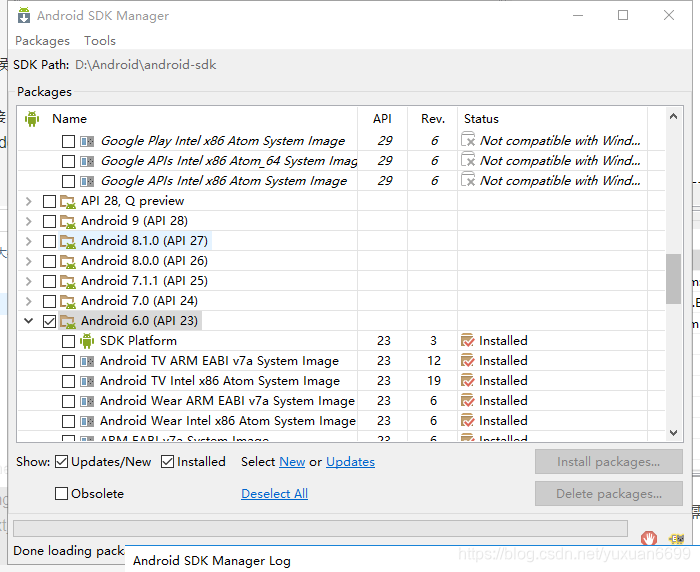Toggle the Installed show filter
The image size is (700, 572).
coord(167,462)
